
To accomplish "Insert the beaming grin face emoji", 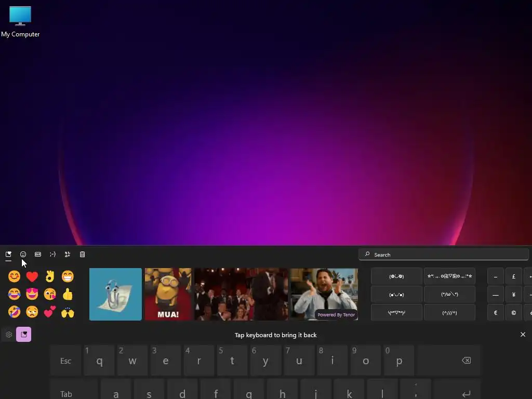I will coord(68,276).
